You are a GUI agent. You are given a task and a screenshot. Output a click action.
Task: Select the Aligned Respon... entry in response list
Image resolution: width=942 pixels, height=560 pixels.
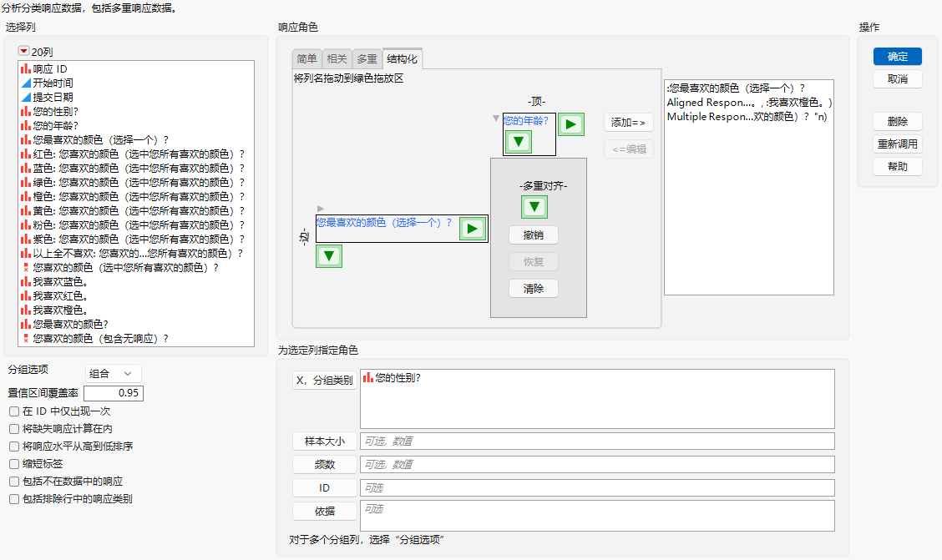coord(748,103)
